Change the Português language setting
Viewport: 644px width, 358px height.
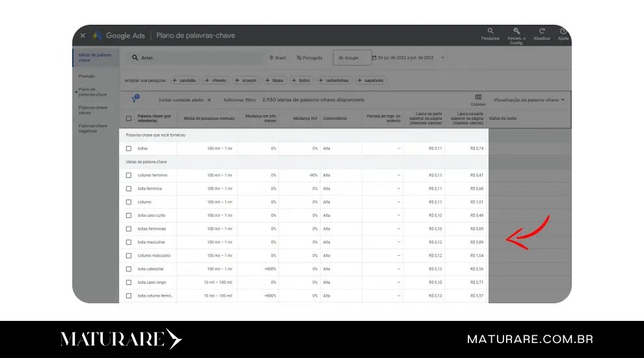(310, 58)
